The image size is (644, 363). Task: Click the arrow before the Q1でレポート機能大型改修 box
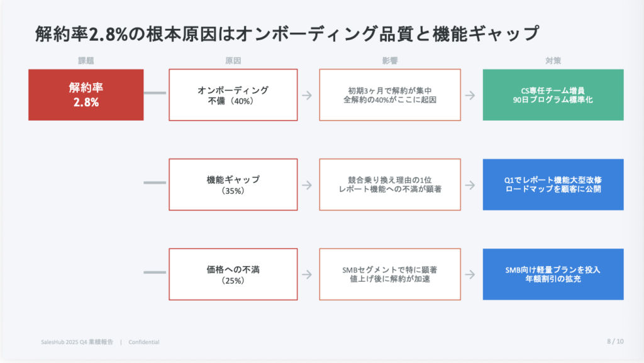tap(470, 185)
